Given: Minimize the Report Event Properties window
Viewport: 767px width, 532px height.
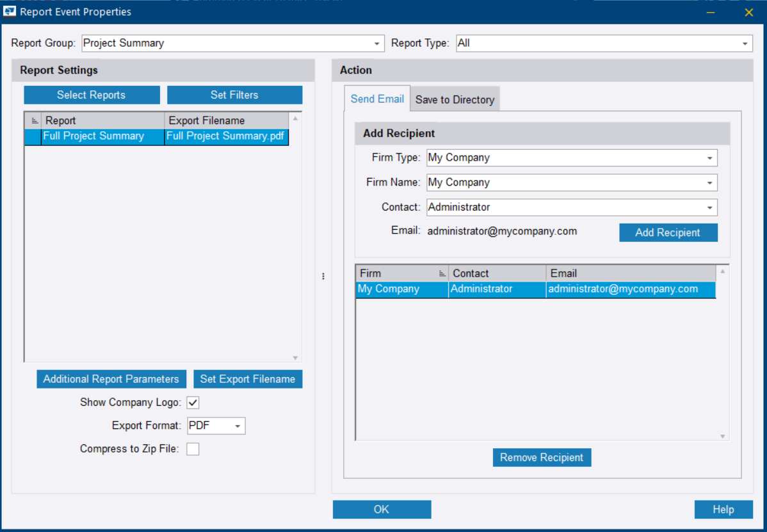Looking at the screenshot, I should click(x=711, y=12).
